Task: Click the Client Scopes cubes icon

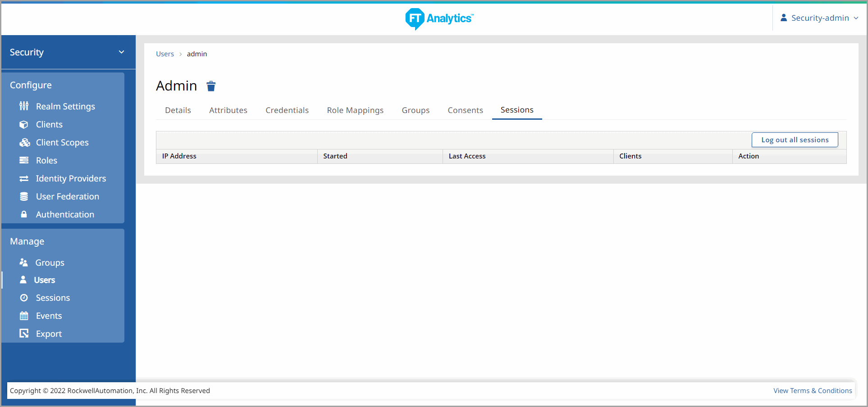Action: pyautogui.click(x=24, y=142)
